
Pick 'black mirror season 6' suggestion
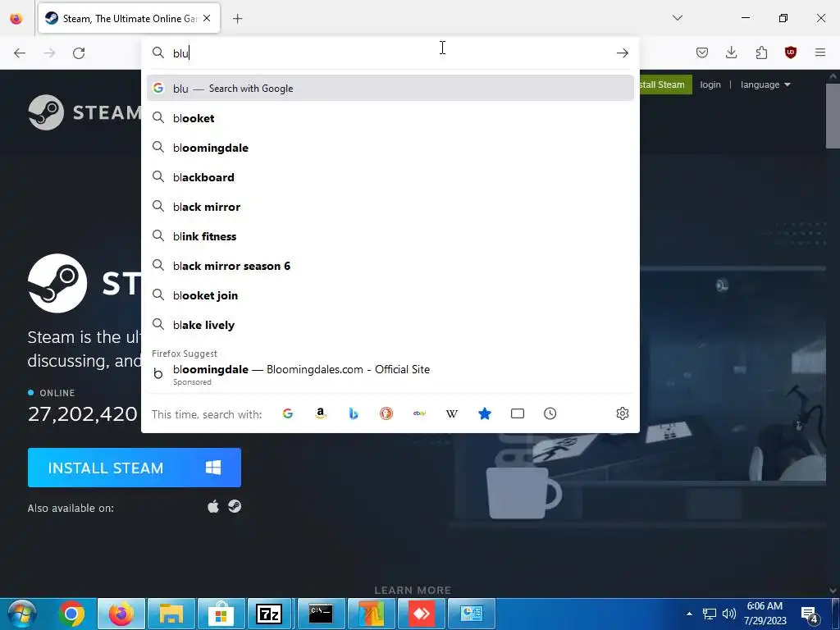(390, 265)
